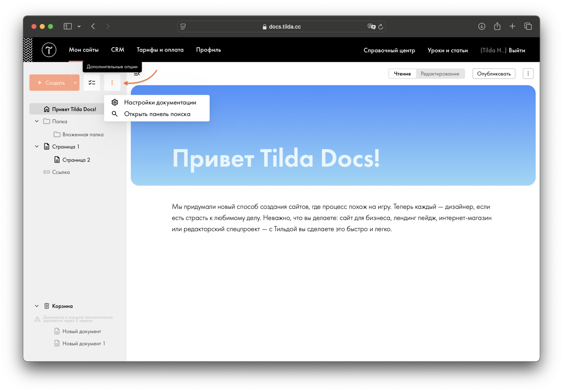Toggle Safari sidebar panel icon
The height and width of the screenshot is (392, 563).
(68, 26)
